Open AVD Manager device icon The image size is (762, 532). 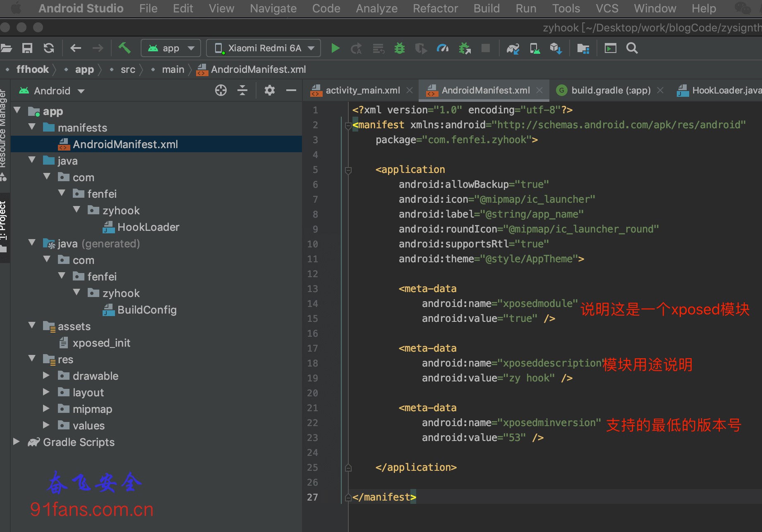tap(534, 48)
